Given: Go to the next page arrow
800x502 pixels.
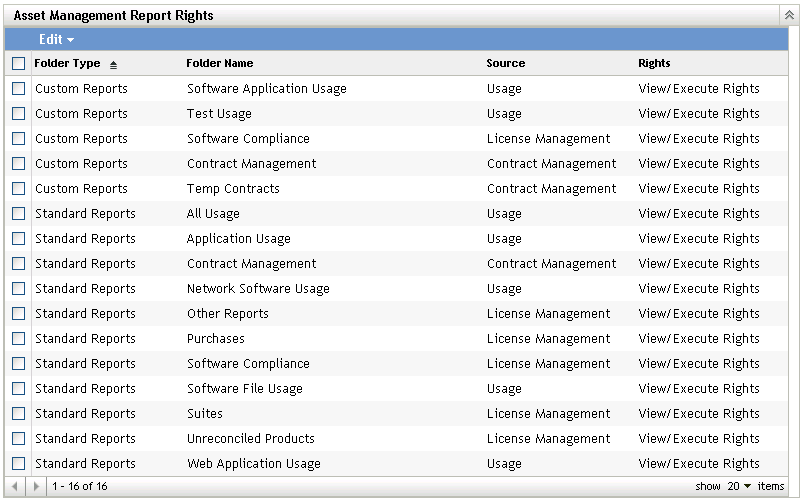Looking at the screenshot, I should 37,486.
